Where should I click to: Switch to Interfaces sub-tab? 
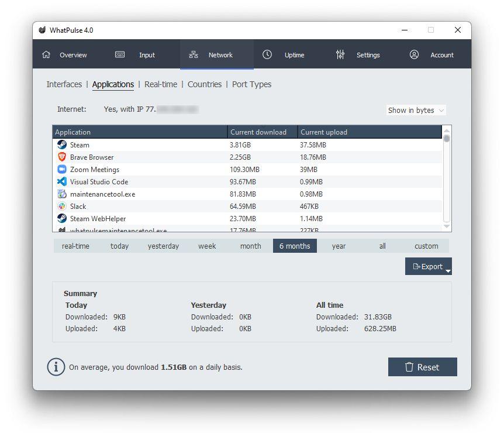coord(64,84)
